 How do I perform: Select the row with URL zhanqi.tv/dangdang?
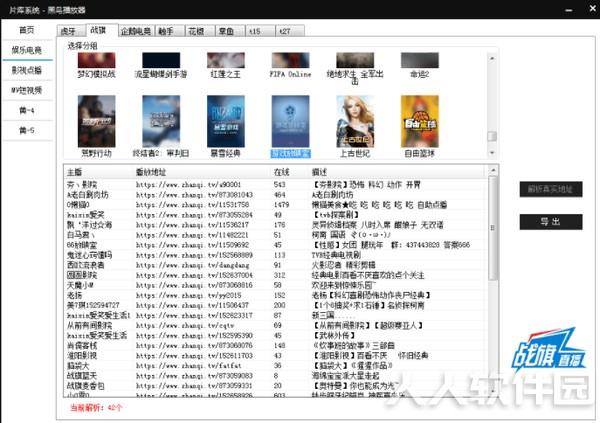point(276,265)
